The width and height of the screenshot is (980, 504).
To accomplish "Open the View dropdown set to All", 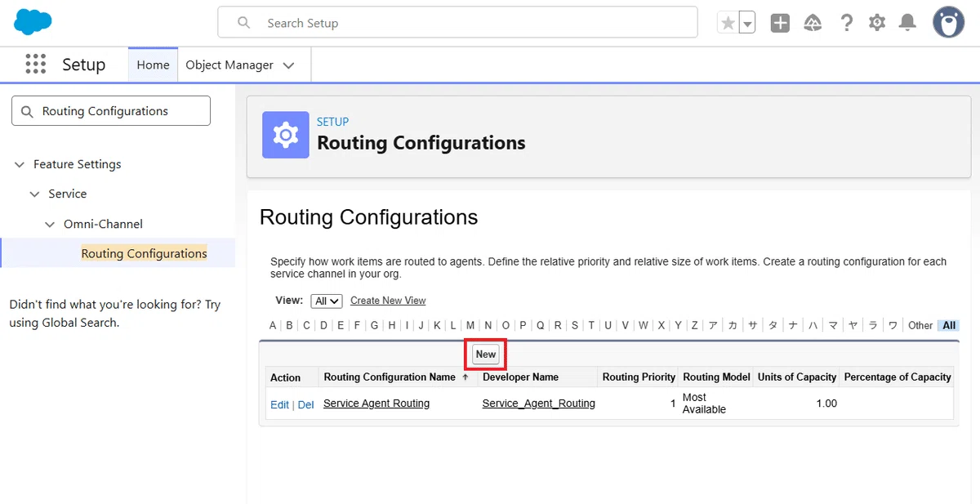I will pos(327,301).
